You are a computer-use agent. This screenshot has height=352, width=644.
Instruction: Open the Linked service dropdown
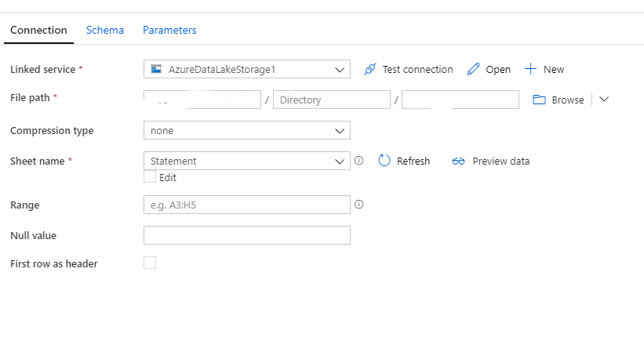click(247, 69)
